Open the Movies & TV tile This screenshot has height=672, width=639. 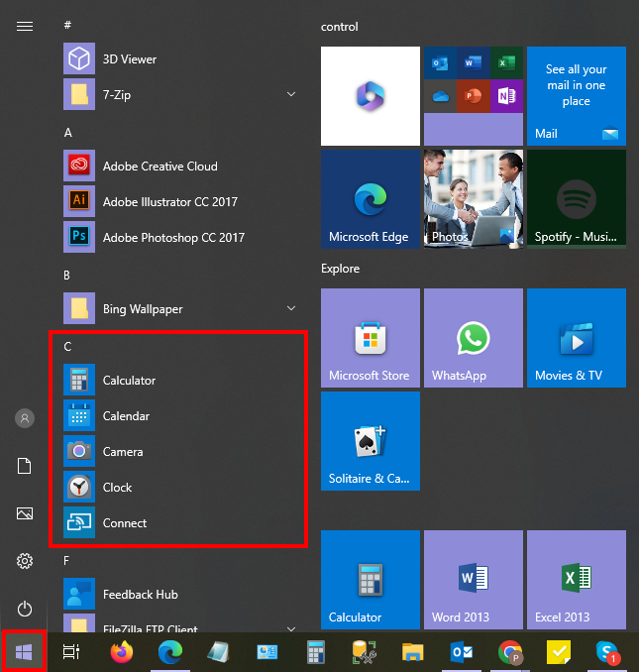576,338
